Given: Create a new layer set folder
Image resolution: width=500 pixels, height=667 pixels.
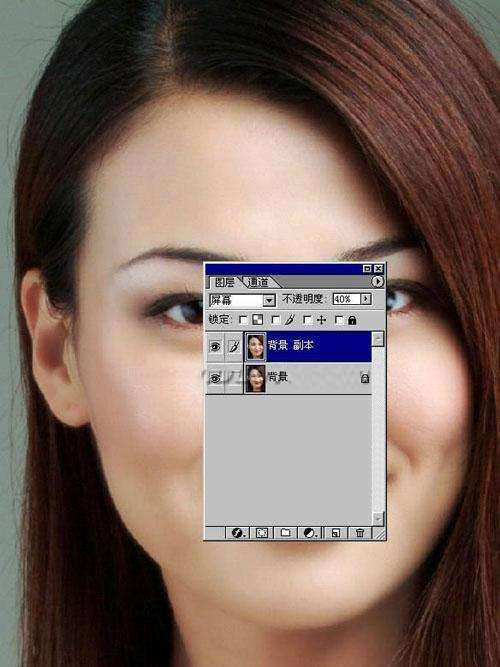Looking at the screenshot, I should [286, 533].
